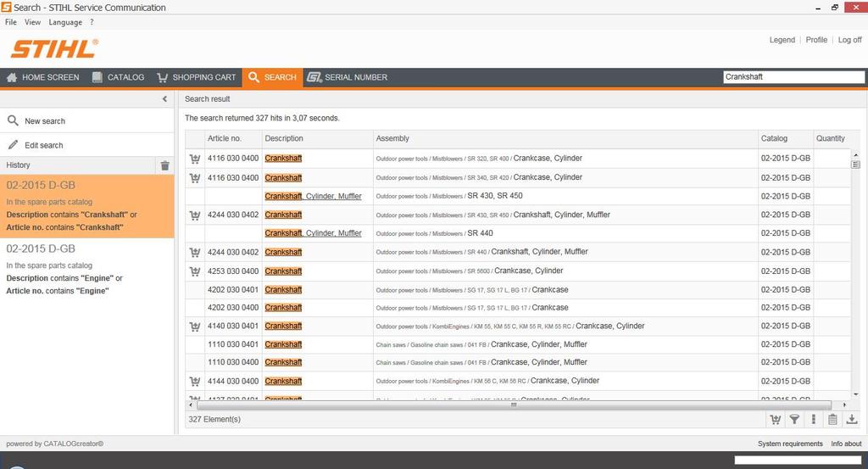Image resolution: width=868 pixels, height=469 pixels.
Task: Add second 4116 030 0400 Crankshaft to cart
Action: click(194, 178)
